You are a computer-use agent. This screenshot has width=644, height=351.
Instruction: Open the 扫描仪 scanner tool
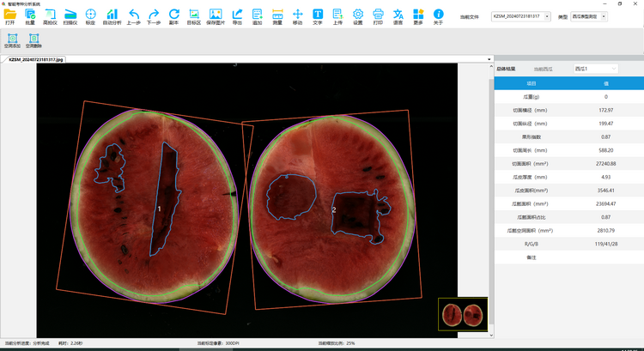point(70,16)
